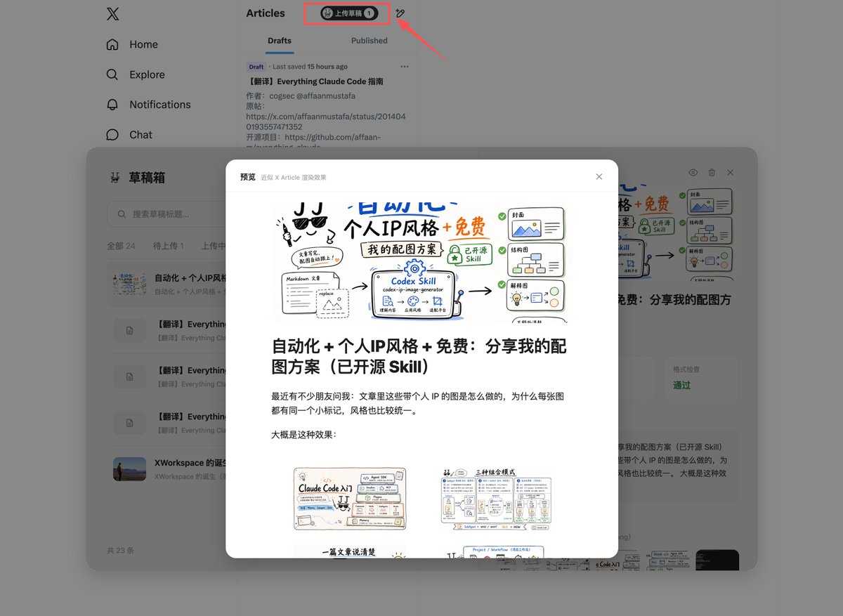Open Notifications via the bell icon
The height and width of the screenshot is (616, 843).
tap(112, 105)
